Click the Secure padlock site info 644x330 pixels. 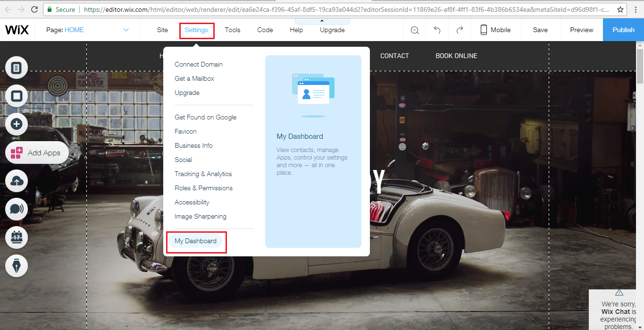point(61,9)
